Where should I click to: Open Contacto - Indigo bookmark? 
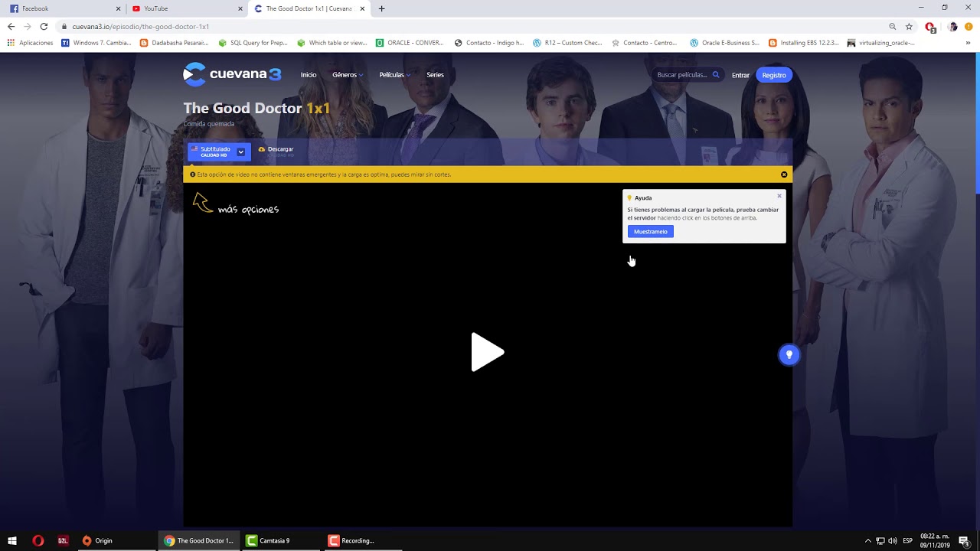point(488,43)
